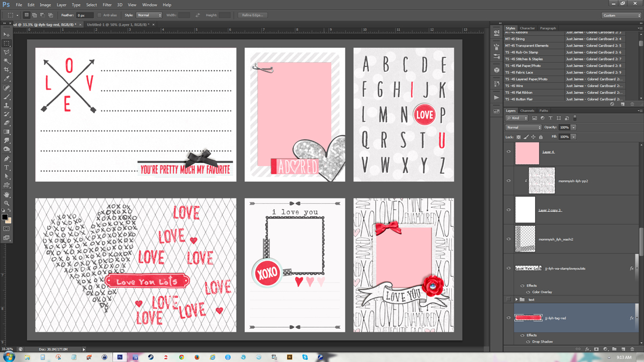The width and height of the screenshot is (644, 362).
Task: Select the Eraser tool
Action: pos(7,123)
